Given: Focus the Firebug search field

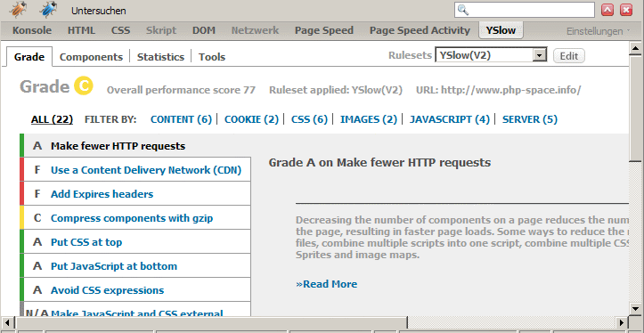Looking at the screenshot, I should tap(525, 10).
